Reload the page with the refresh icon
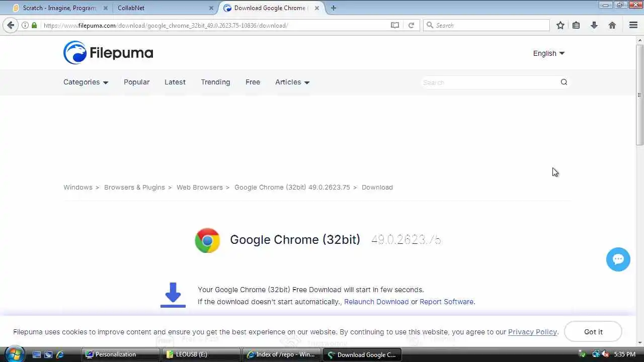Image resolution: width=644 pixels, height=362 pixels. click(411, 25)
